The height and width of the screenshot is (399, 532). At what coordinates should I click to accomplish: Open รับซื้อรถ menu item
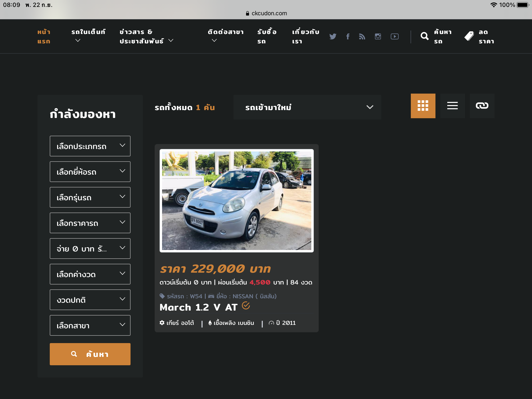267,36
